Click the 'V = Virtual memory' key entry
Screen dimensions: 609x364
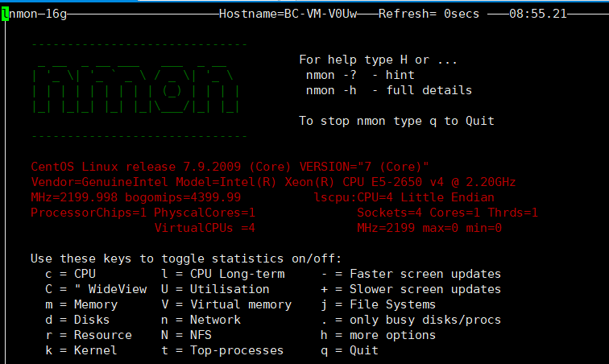pos(226,304)
